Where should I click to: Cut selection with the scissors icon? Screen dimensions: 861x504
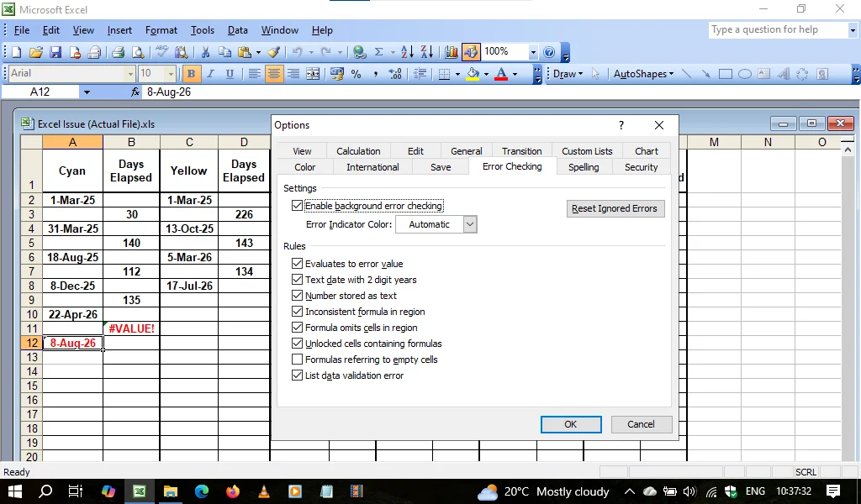205,52
